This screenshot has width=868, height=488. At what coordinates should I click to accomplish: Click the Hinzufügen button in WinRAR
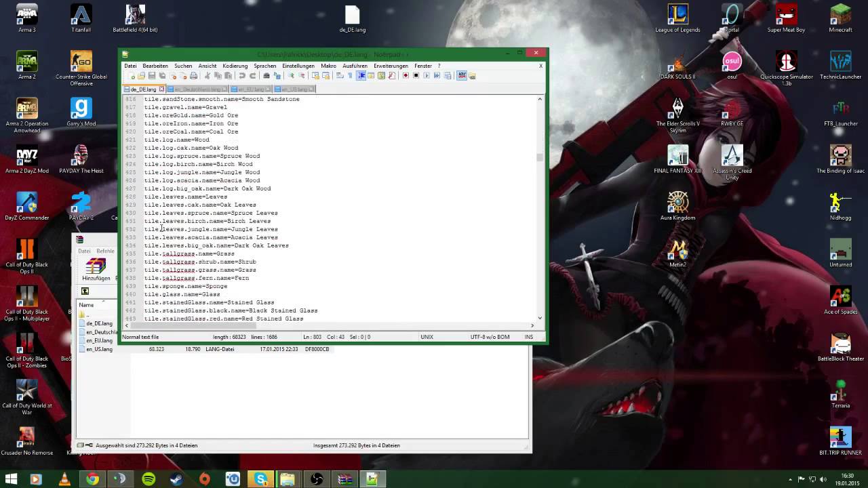[96, 268]
